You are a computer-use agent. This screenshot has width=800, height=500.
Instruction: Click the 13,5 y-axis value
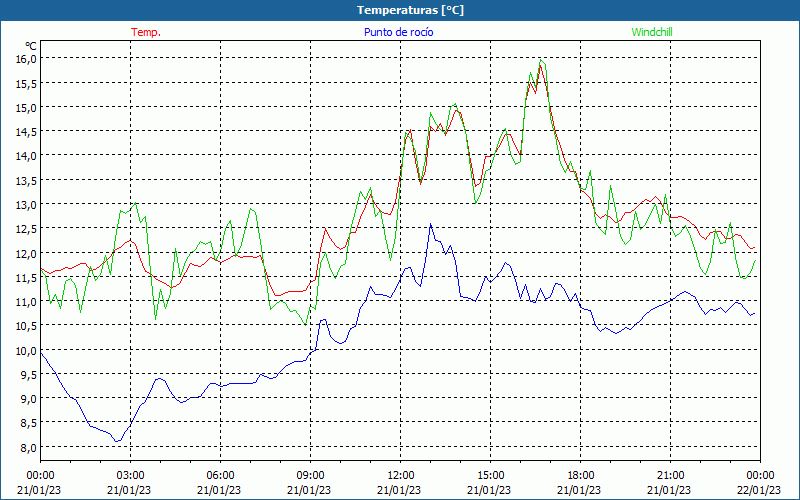28,180
